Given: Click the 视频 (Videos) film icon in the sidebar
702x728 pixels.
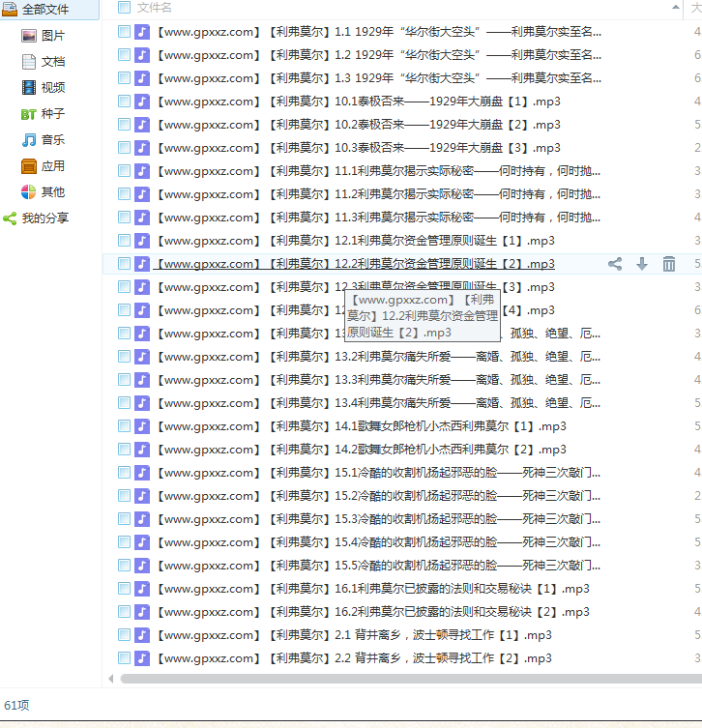Looking at the screenshot, I should pyautogui.click(x=29, y=88).
